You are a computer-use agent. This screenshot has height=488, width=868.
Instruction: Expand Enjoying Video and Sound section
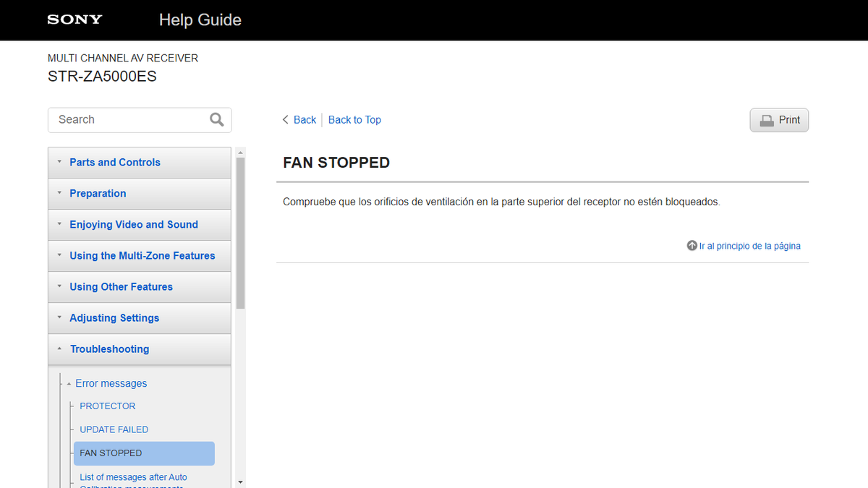(140, 225)
